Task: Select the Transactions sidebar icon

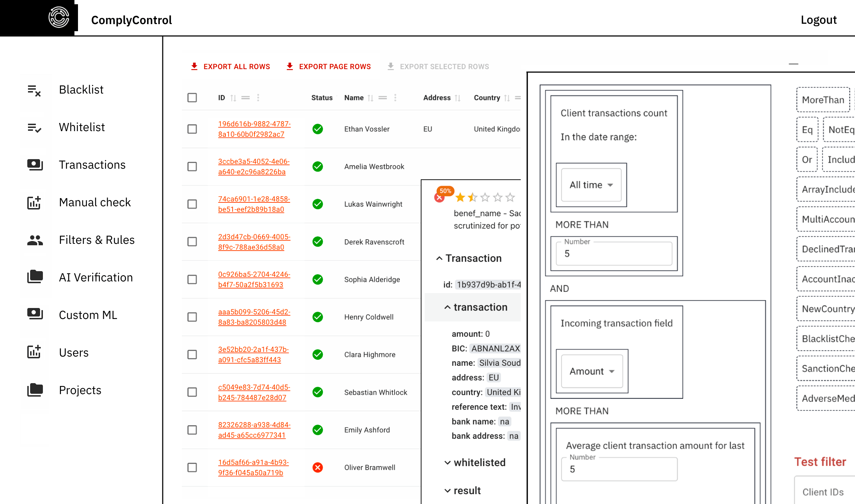Action: tap(34, 164)
